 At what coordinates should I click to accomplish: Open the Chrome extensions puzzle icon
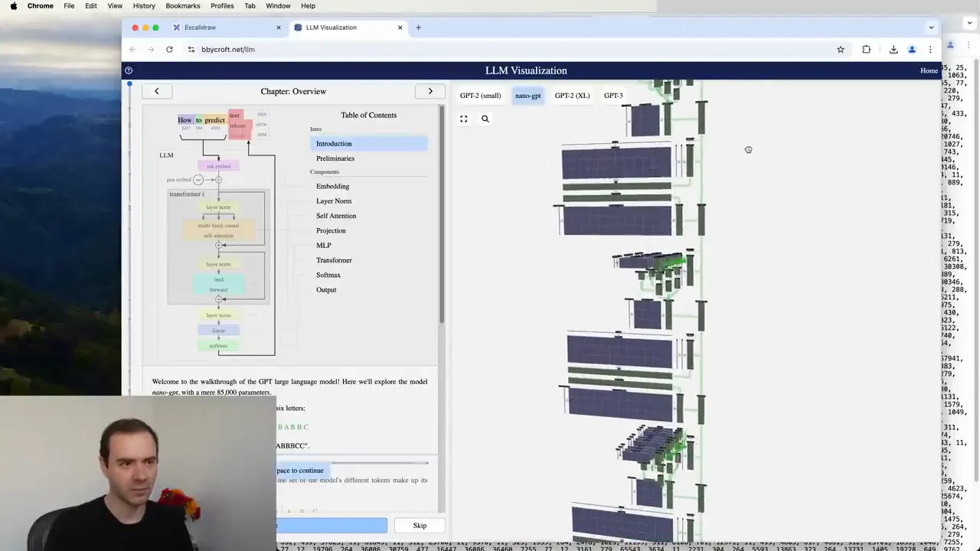click(x=866, y=49)
